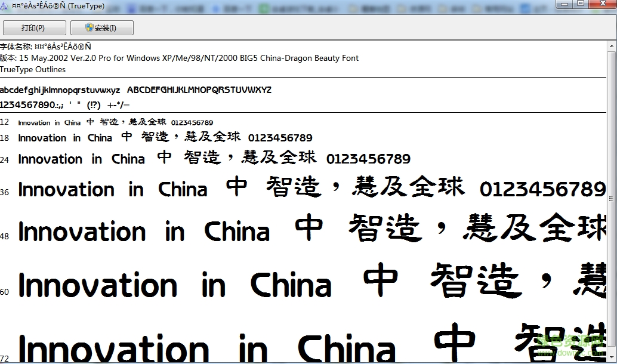Click the word Innovation in the 48 point sample
Image resolution: width=617 pixels, height=364 pixels.
coord(82,232)
